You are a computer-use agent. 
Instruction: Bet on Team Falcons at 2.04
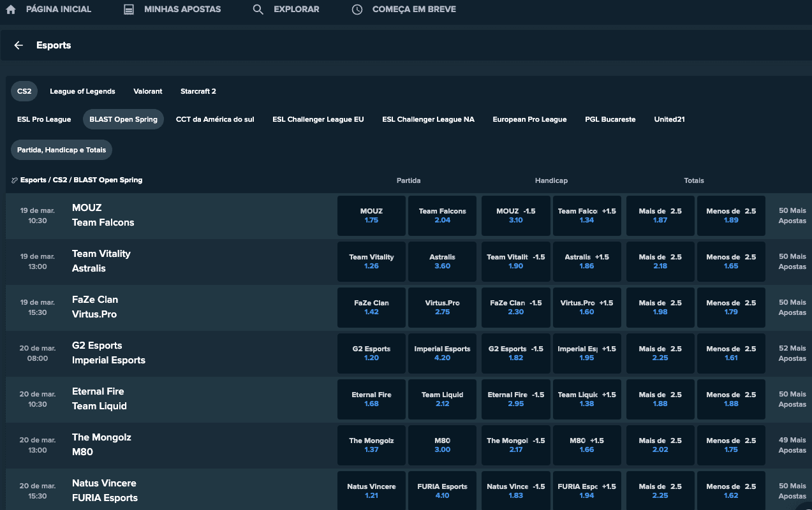point(442,215)
